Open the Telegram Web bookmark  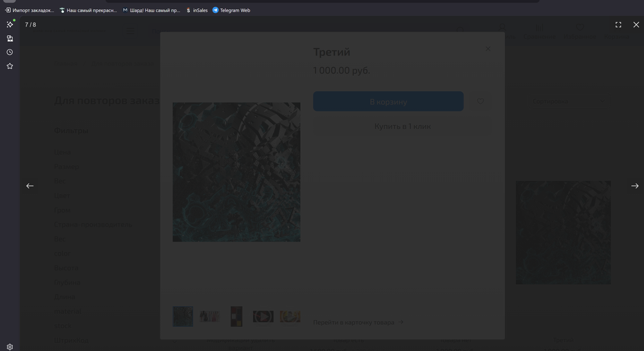231,10
